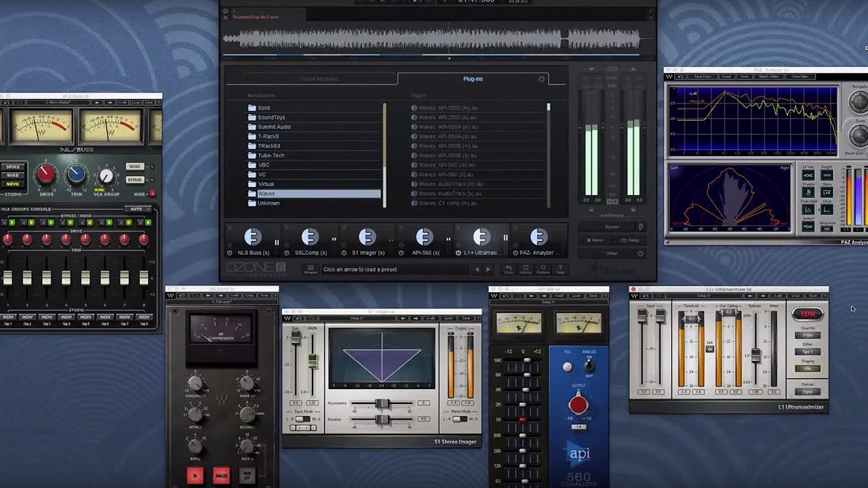Open the Quantize 24 Bits selector
Image resolution: width=868 pixels, height=488 pixels.
tap(808, 335)
